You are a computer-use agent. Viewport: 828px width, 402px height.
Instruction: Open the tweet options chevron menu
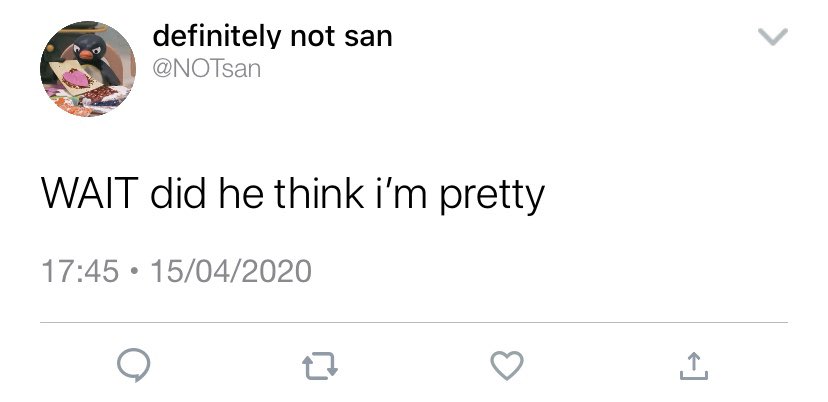(x=773, y=36)
